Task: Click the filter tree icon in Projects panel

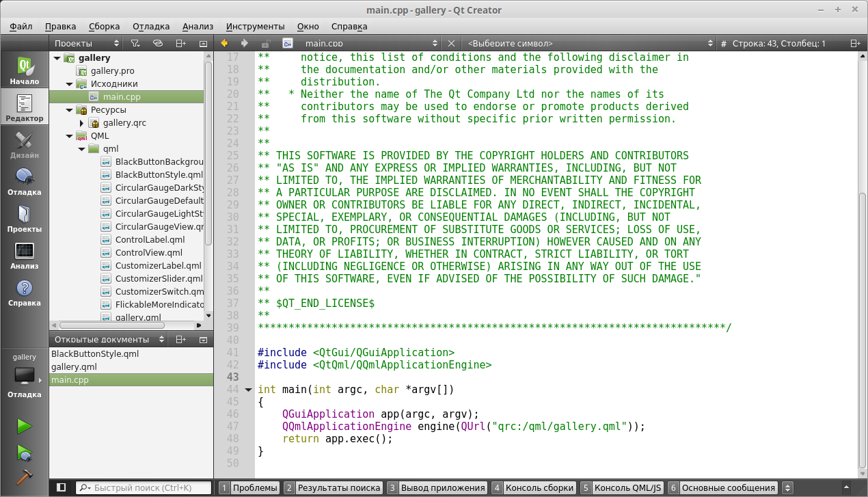Action: (x=135, y=43)
